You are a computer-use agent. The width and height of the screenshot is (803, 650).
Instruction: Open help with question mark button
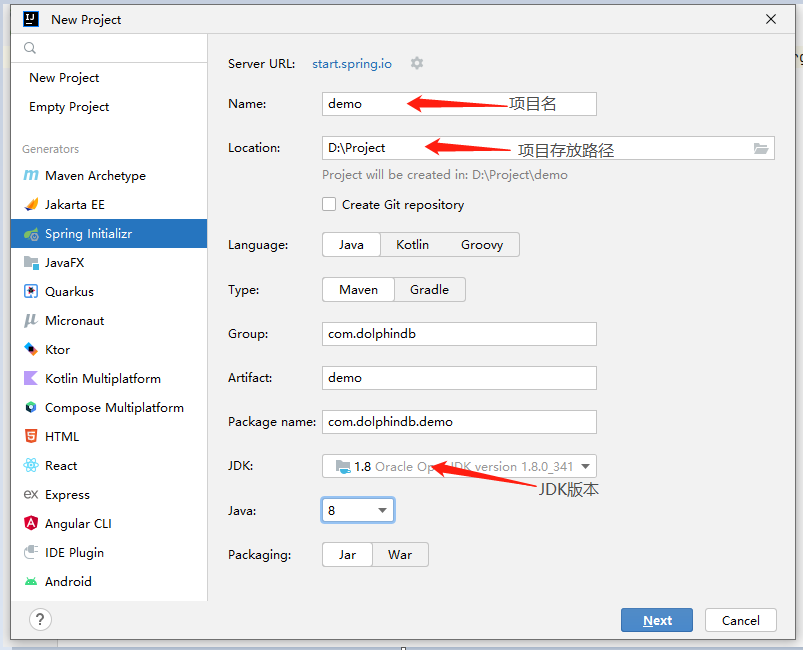(x=40, y=619)
